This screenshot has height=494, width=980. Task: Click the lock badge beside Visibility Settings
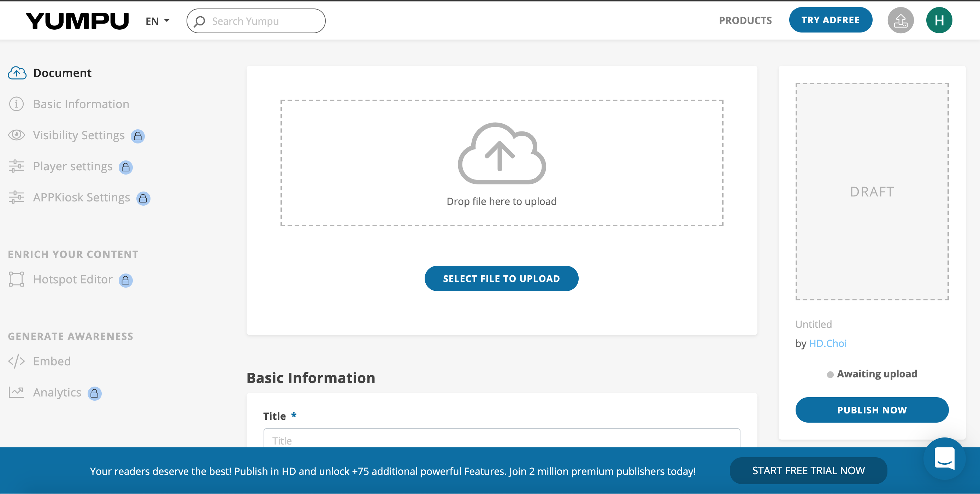[x=138, y=136]
